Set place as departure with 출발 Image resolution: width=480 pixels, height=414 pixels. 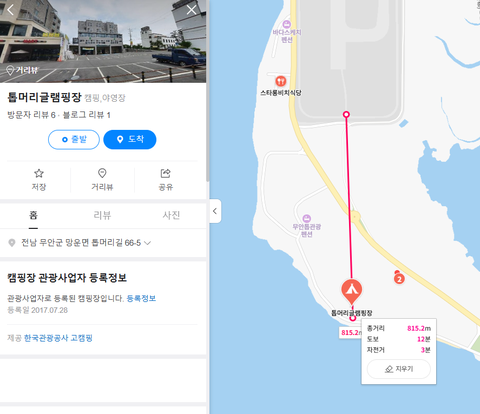pos(74,140)
